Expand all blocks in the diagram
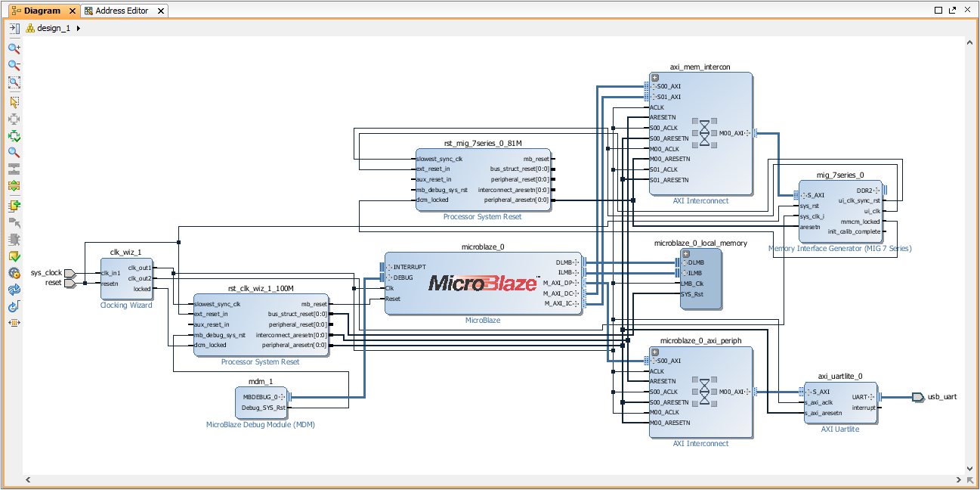The image size is (980, 490). (14, 185)
